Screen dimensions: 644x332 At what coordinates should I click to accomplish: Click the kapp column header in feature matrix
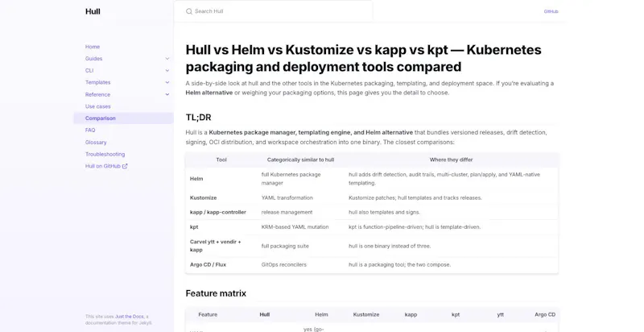tap(411, 315)
